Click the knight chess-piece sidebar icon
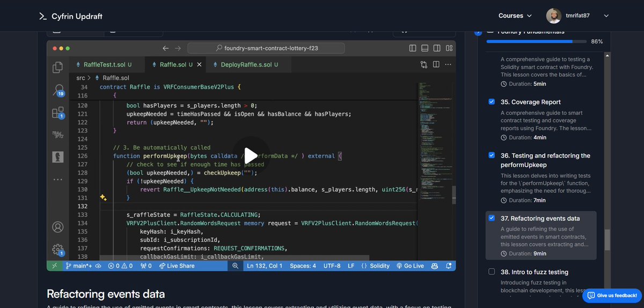Image resolution: width=644 pixels, height=308 pixels. pos(58,156)
